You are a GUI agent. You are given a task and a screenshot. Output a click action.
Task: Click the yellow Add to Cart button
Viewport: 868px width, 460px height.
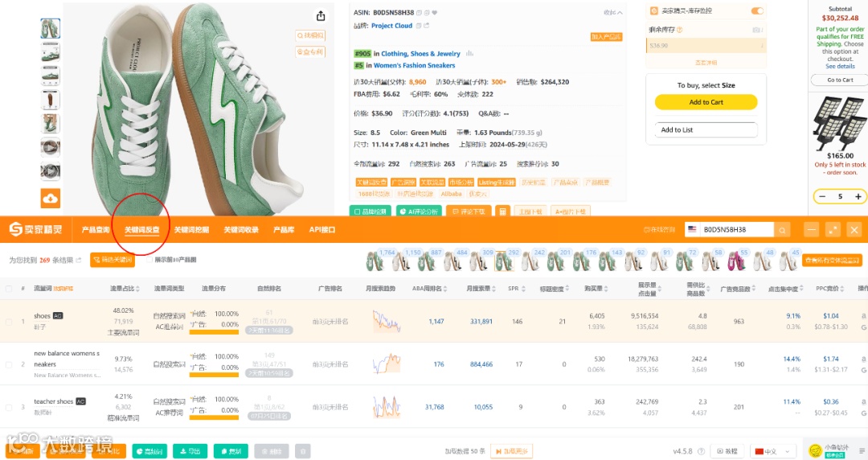[x=706, y=102]
